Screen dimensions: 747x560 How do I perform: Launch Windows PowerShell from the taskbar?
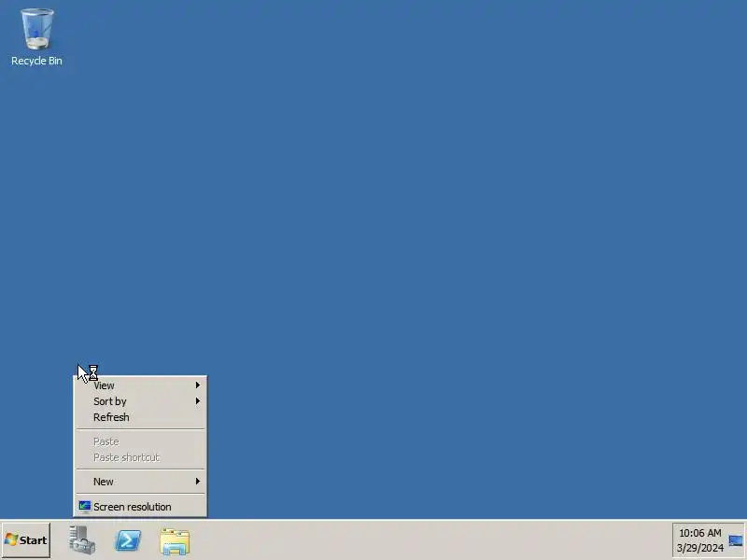pyautogui.click(x=128, y=540)
